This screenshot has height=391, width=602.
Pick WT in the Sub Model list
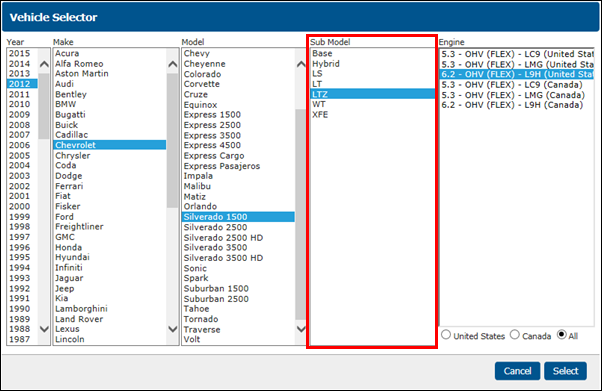click(372, 104)
